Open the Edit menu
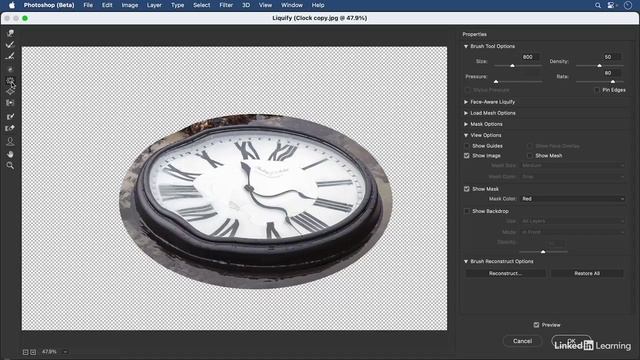Viewport: 640px width, 360px height. [107, 5]
